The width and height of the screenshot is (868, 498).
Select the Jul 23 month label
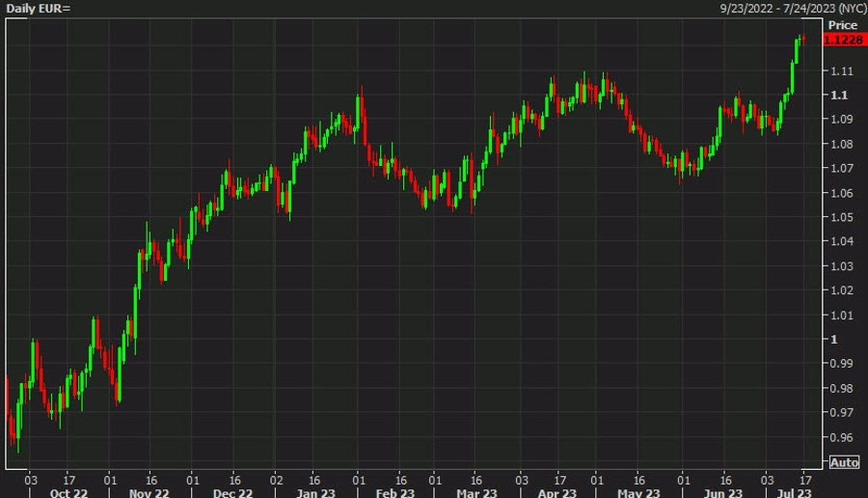(794, 490)
